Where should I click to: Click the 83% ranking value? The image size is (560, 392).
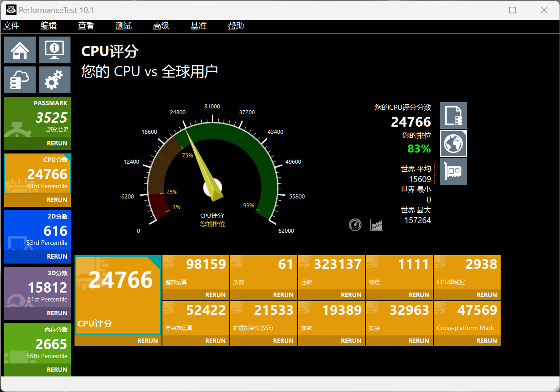419,149
